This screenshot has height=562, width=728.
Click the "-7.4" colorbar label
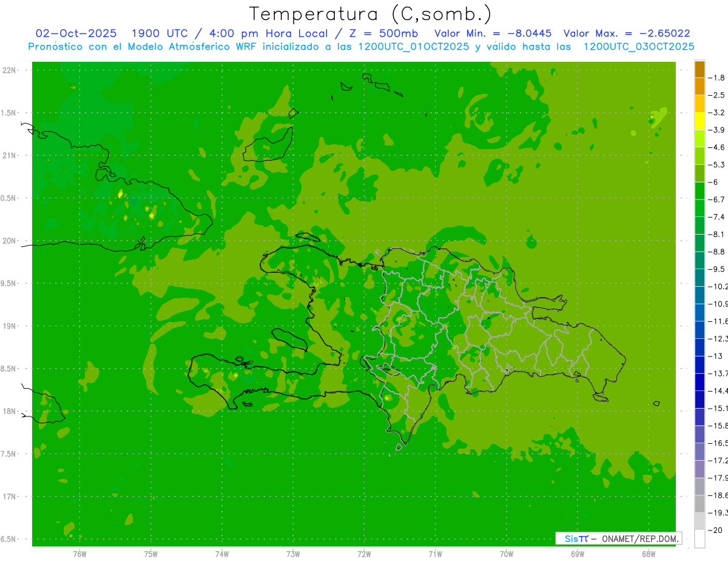coord(716,216)
